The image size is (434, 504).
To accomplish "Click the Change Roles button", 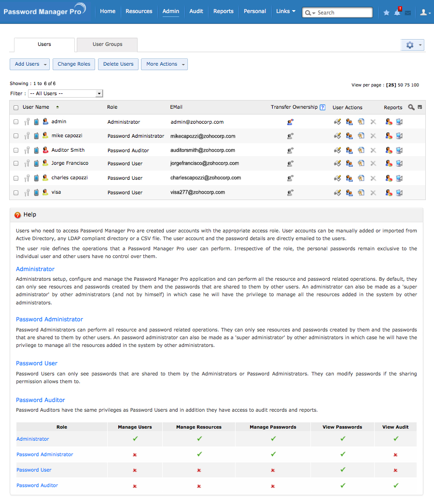I will [x=74, y=64].
